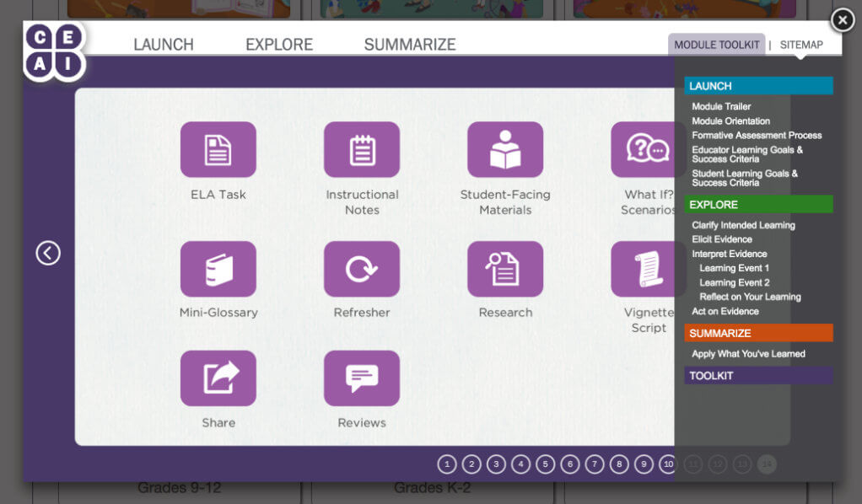Open the Research magnifier icon
This screenshot has height=504, width=862.
505,269
